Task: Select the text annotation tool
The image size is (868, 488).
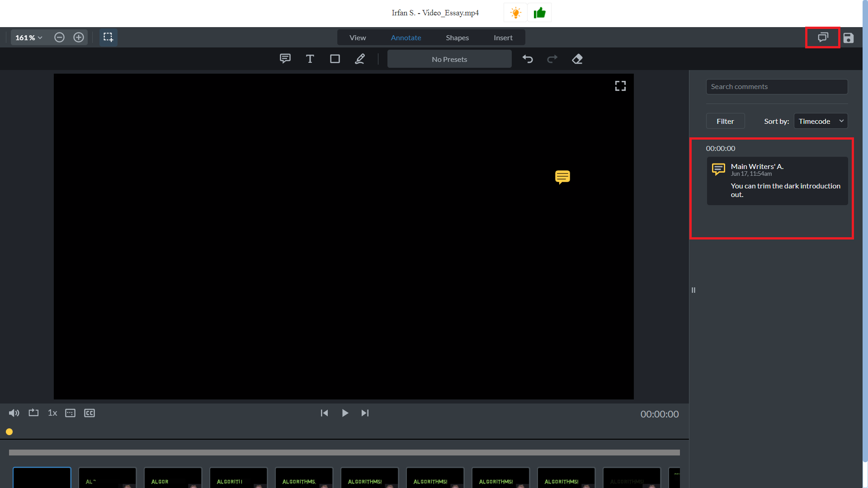Action: pos(310,59)
